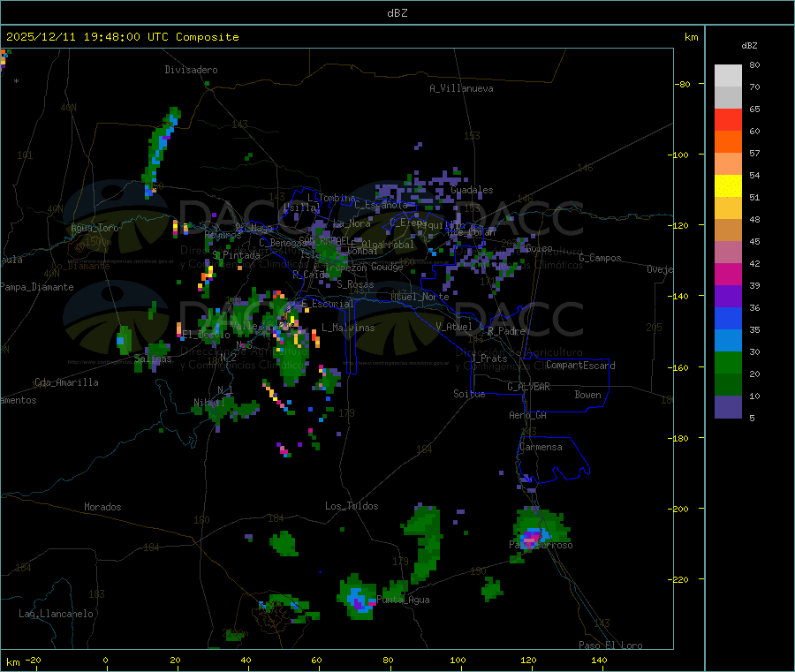This screenshot has width=795, height=672.
Task: Click the bright green legend band
Action: (x=728, y=362)
